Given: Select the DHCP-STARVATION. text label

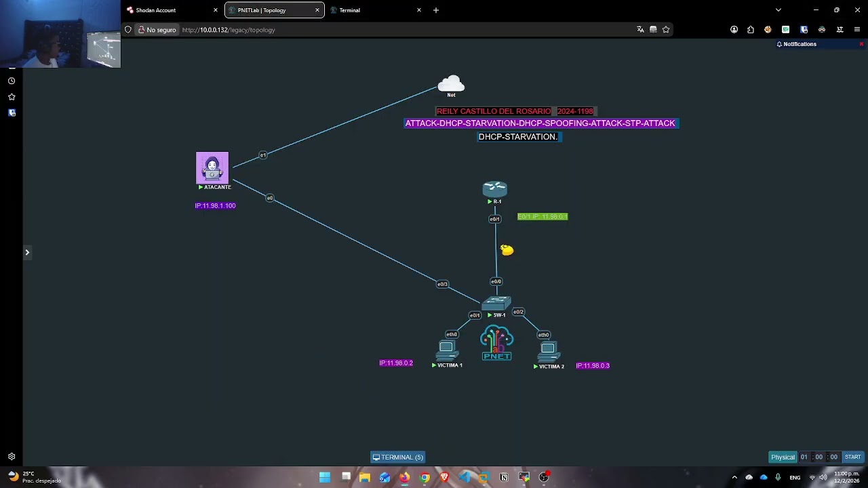Looking at the screenshot, I should coord(518,137).
